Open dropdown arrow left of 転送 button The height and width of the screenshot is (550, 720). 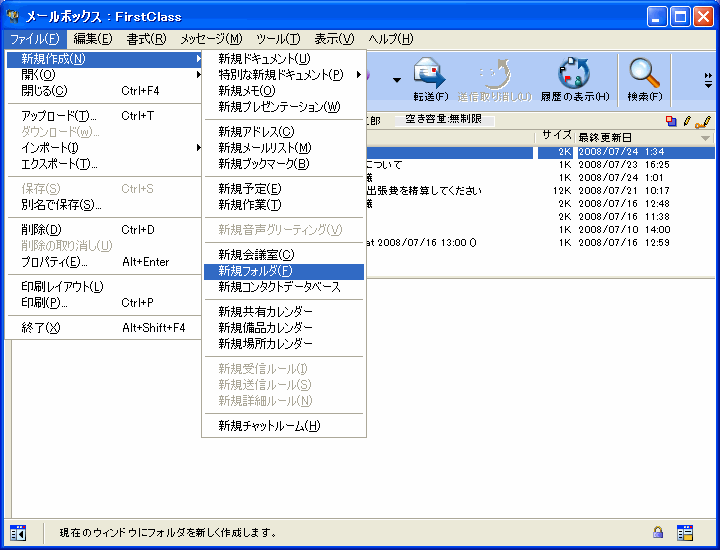tap(397, 78)
